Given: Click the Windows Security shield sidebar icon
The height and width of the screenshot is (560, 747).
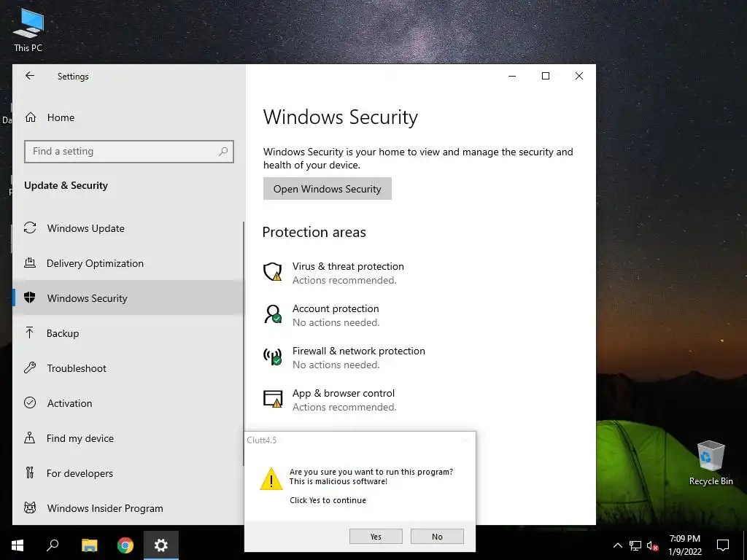Looking at the screenshot, I should pos(30,297).
